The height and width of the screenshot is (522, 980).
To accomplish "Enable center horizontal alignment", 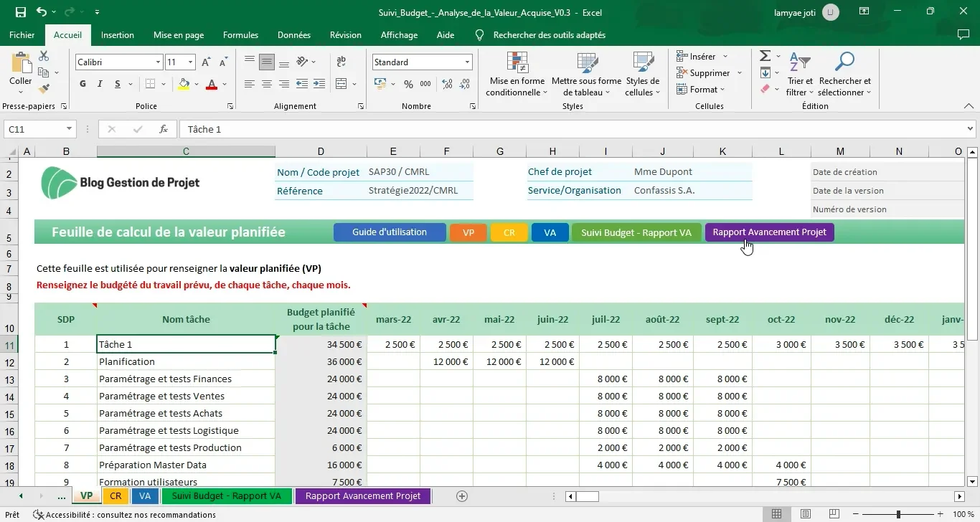I will click(266, 84).
